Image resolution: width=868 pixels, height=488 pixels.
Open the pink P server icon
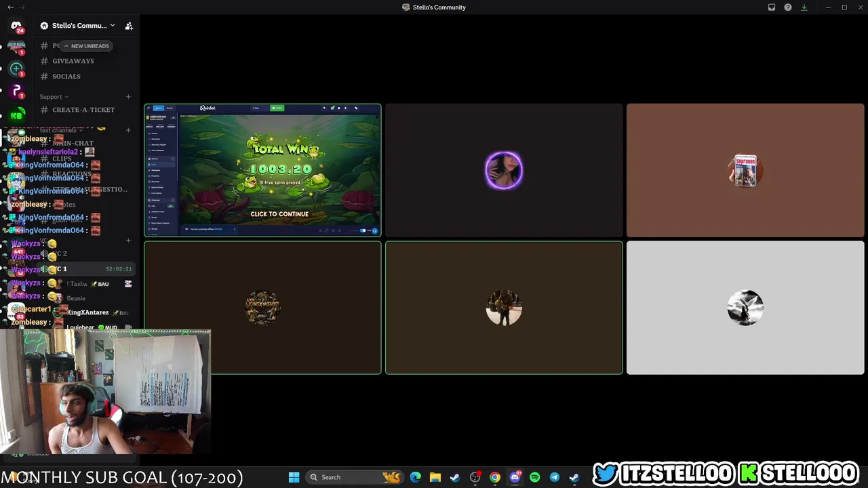16,90
